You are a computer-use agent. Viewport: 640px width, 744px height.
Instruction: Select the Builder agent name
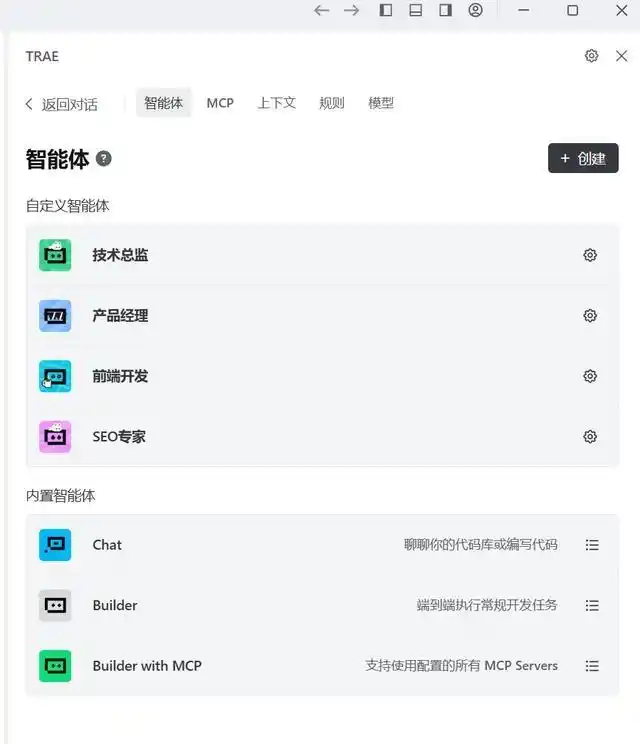click(x=115, y=605)
